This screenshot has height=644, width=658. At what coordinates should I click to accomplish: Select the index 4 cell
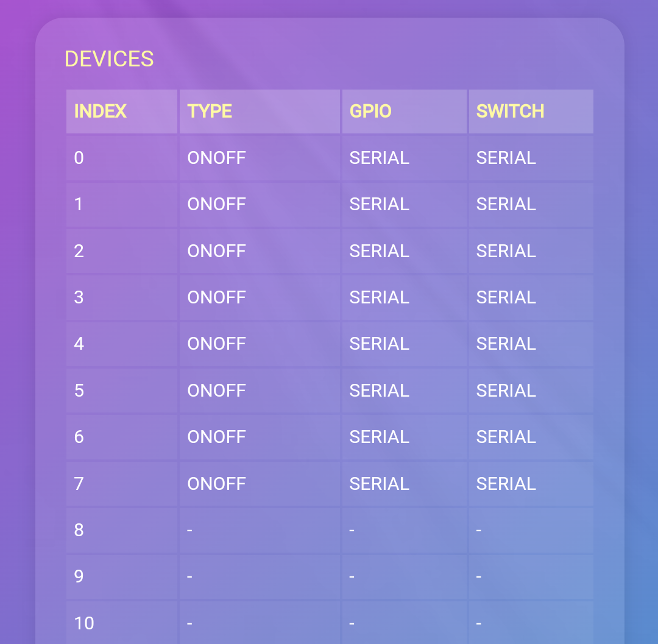point(79,344)
